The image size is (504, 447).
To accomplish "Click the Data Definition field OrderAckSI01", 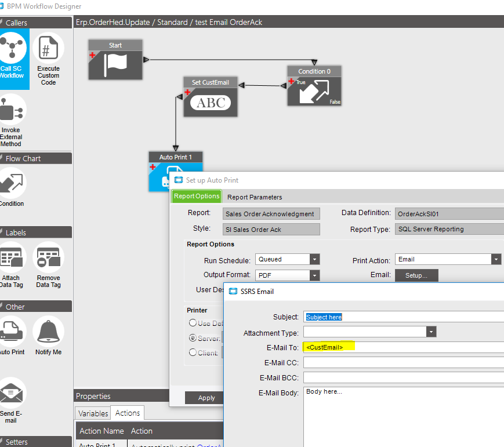I will tap(449, 214).
